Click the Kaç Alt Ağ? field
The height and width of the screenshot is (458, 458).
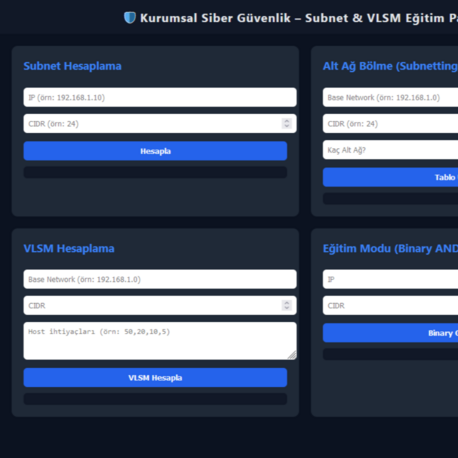click(x=390, y=150)
